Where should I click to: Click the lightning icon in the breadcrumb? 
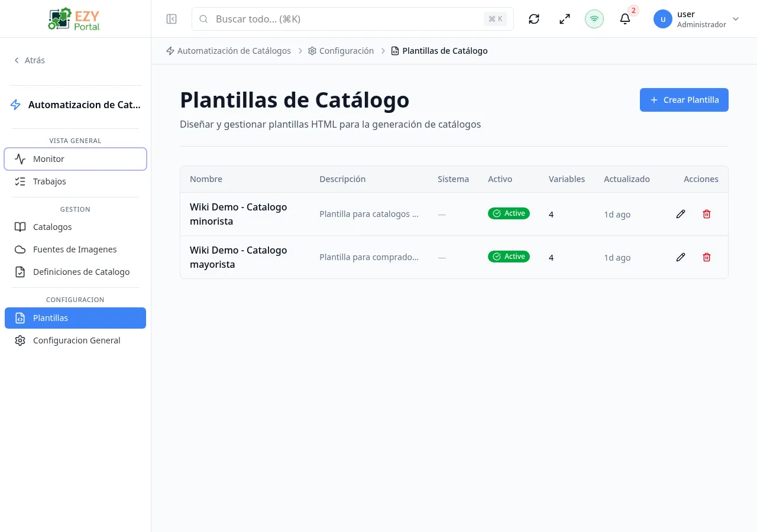click(x=170, y=51)
